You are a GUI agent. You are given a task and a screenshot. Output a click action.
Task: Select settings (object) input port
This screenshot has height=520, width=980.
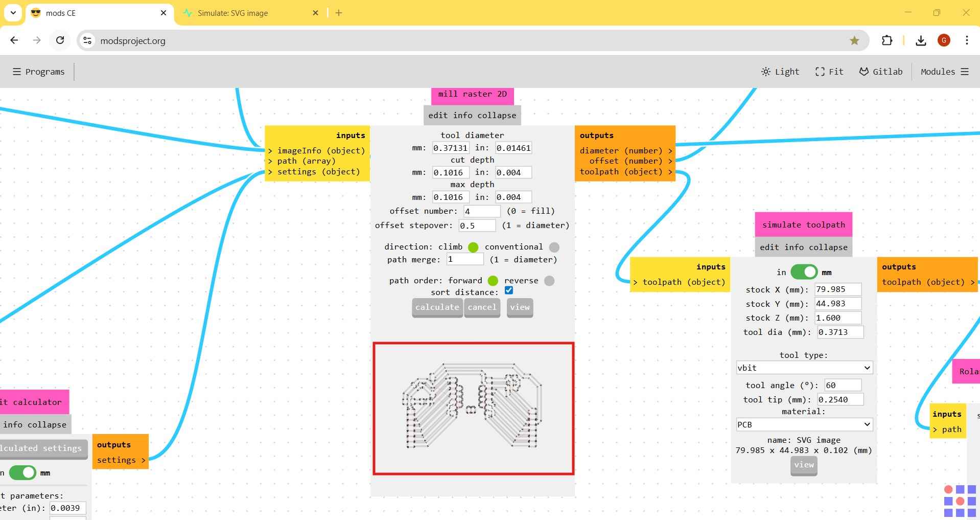(x=314, y=171)
